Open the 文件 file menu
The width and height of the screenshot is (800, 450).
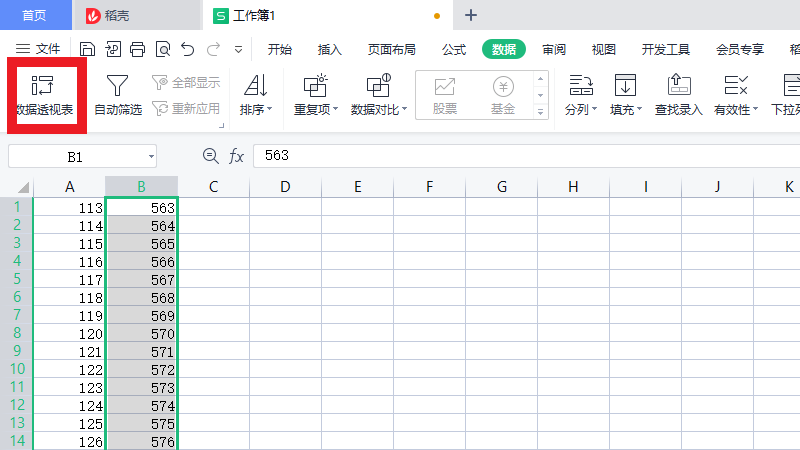pos(39,49)
